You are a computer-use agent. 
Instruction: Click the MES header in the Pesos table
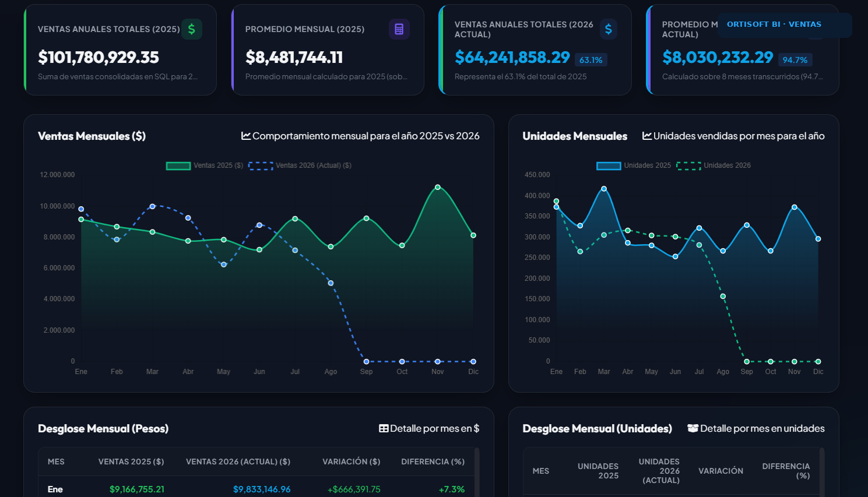point(56,461)
